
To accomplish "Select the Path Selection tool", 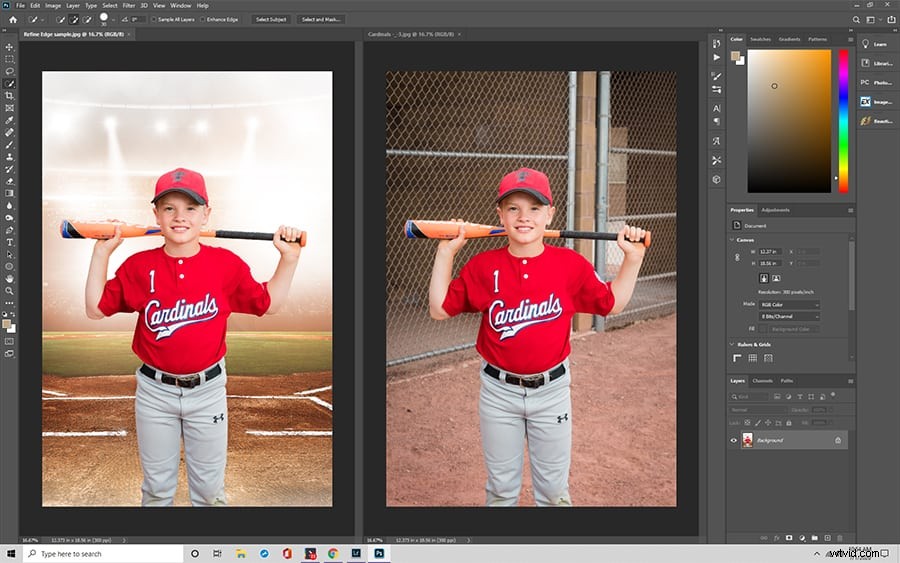I will tap(9, 254).
